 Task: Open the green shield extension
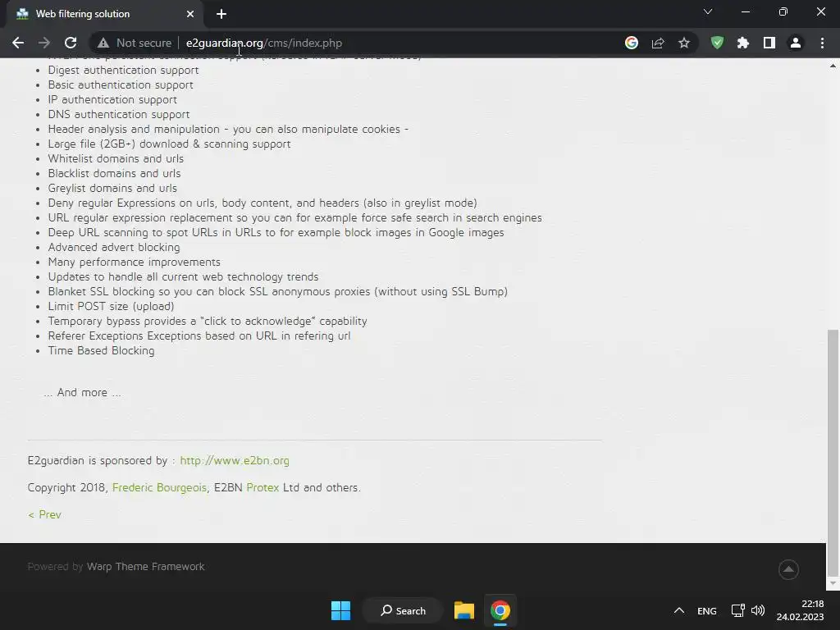coord(717,43)
